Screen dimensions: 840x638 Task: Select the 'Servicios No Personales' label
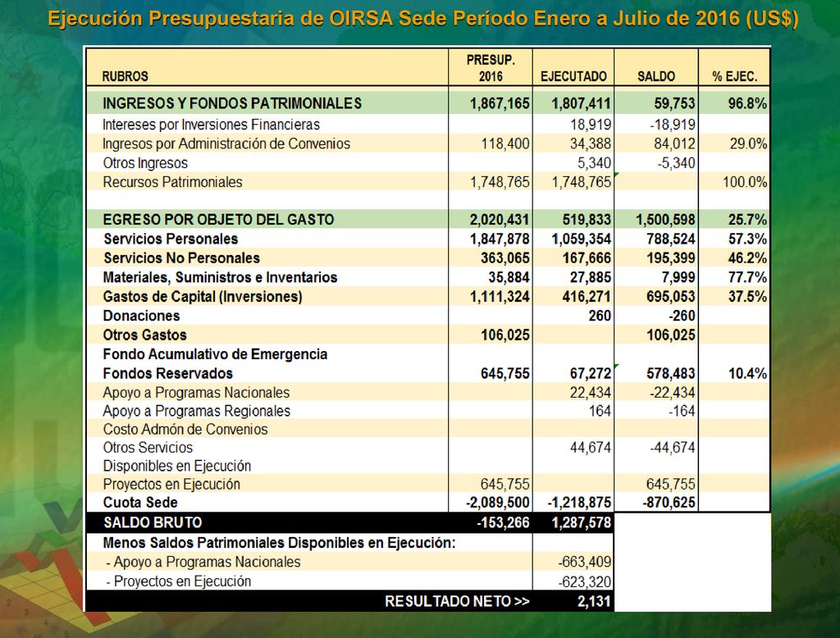click(181, 257)
